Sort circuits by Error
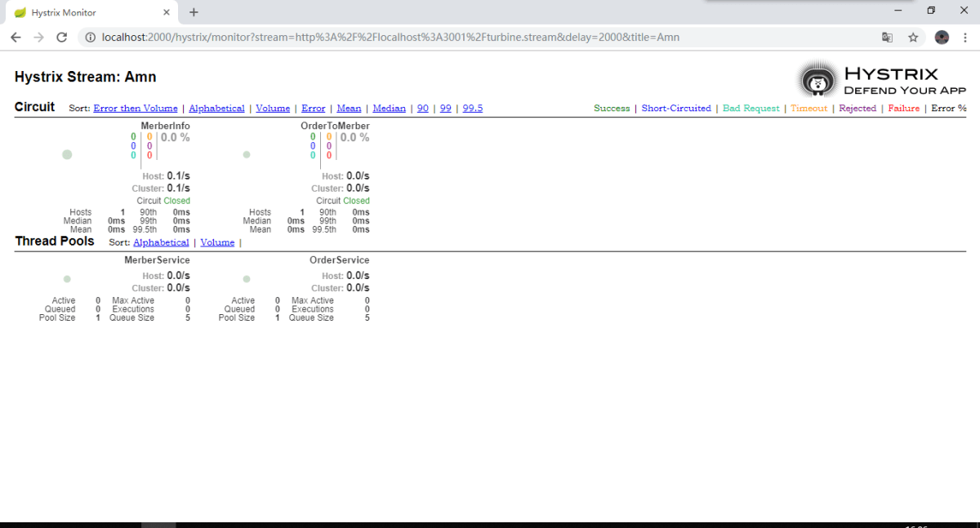This screenshot has width=980, height=528. click(314, 108)
